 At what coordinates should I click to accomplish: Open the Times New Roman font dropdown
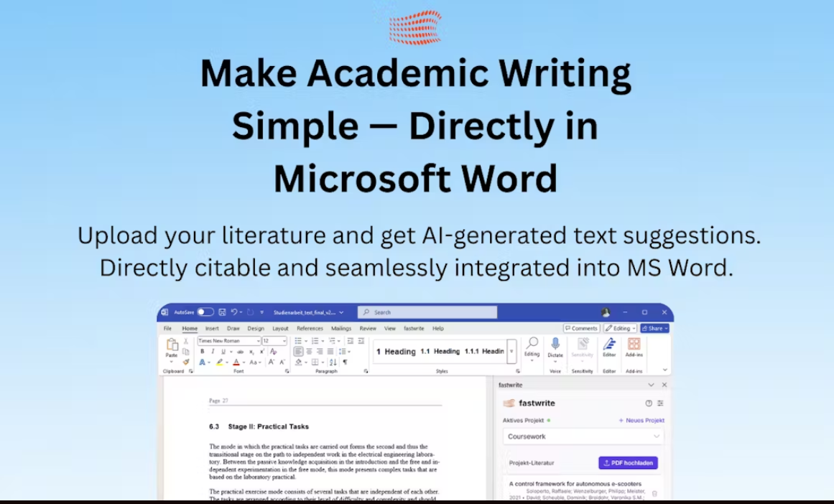[229, 341]
